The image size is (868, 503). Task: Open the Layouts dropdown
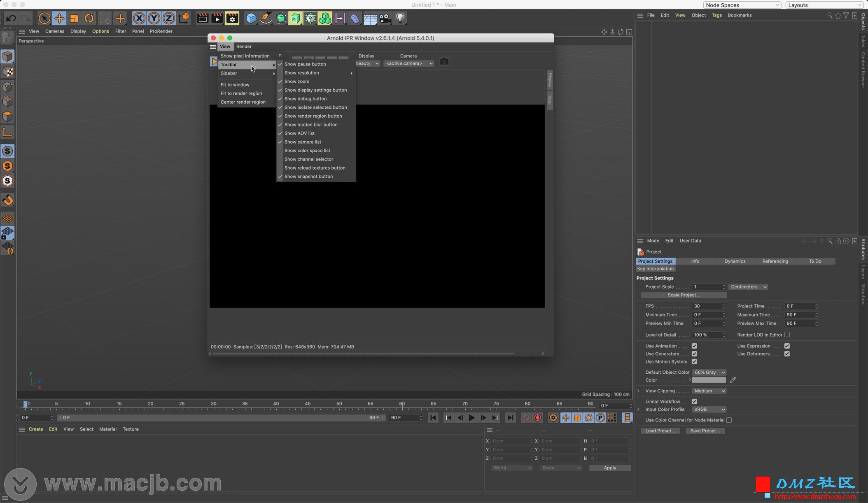(x=825, y=5)
